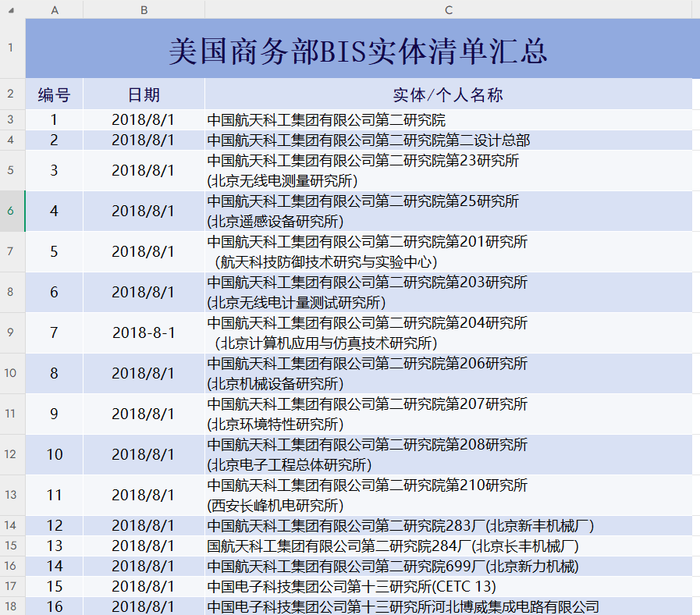700x615 pixels.
Task: Click the select-all corner triangle
Action: point(12,10)
